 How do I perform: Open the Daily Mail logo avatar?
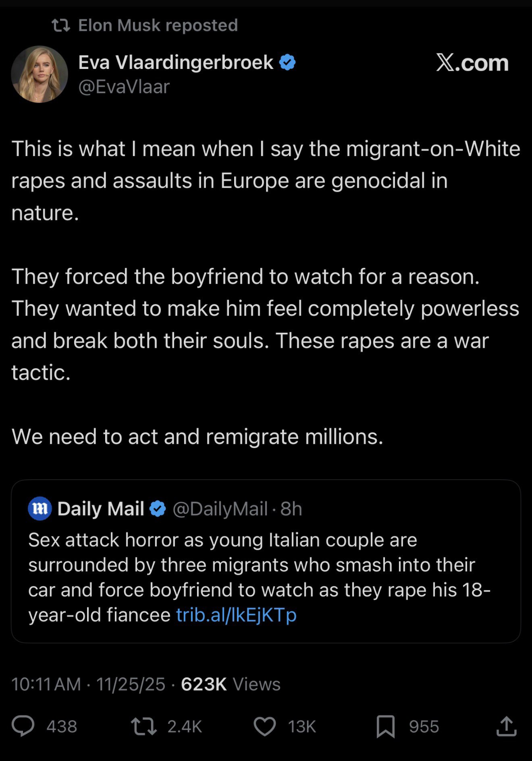40,509
